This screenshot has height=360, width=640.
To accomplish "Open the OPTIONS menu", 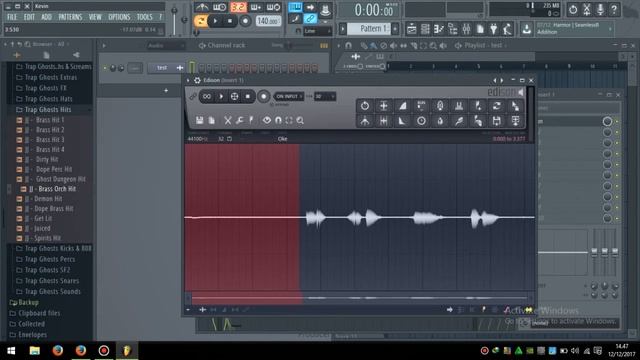I will (x=119, y=17).
